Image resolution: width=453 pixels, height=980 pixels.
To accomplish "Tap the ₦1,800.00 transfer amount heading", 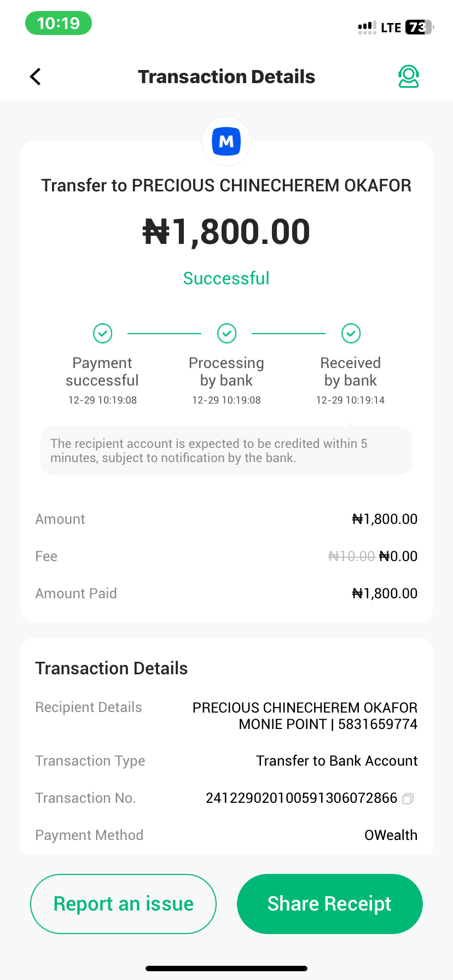I will click(226, 231).
